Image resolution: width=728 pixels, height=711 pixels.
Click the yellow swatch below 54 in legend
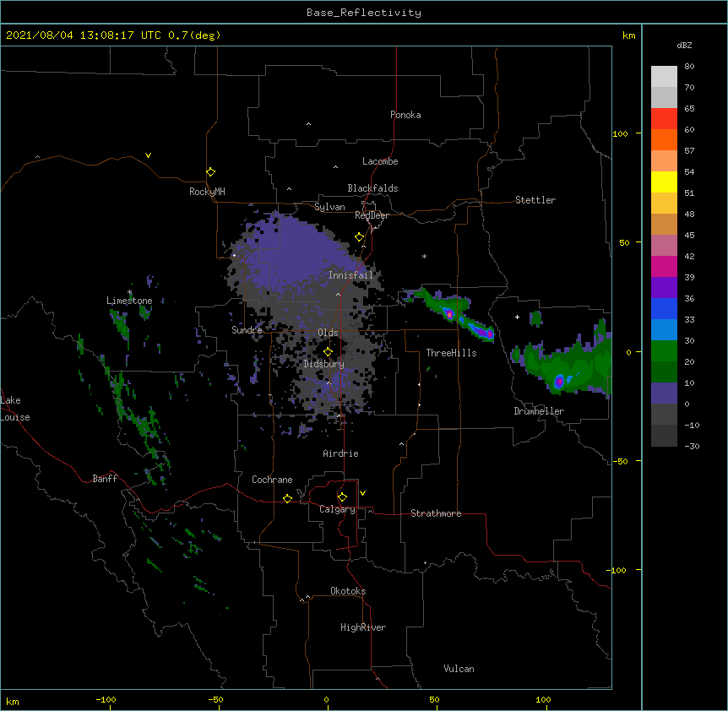(x=664, y=182)
